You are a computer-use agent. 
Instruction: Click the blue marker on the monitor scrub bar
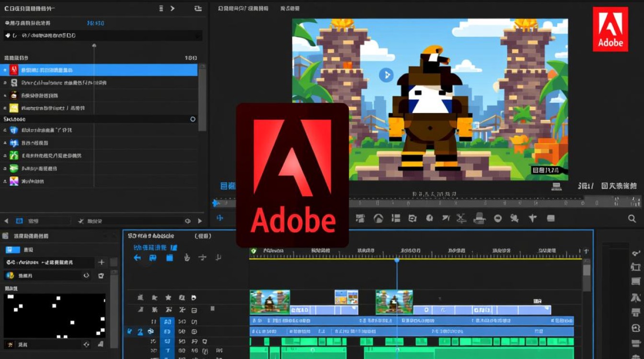pyautogui.click(x=216, y=203)
